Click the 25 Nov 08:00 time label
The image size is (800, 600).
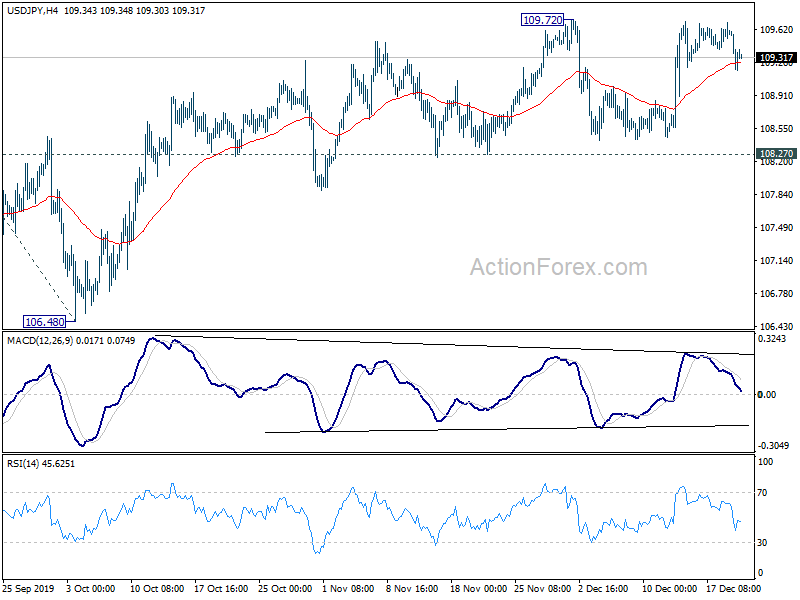pyautogui.click(x=542, y=588)
